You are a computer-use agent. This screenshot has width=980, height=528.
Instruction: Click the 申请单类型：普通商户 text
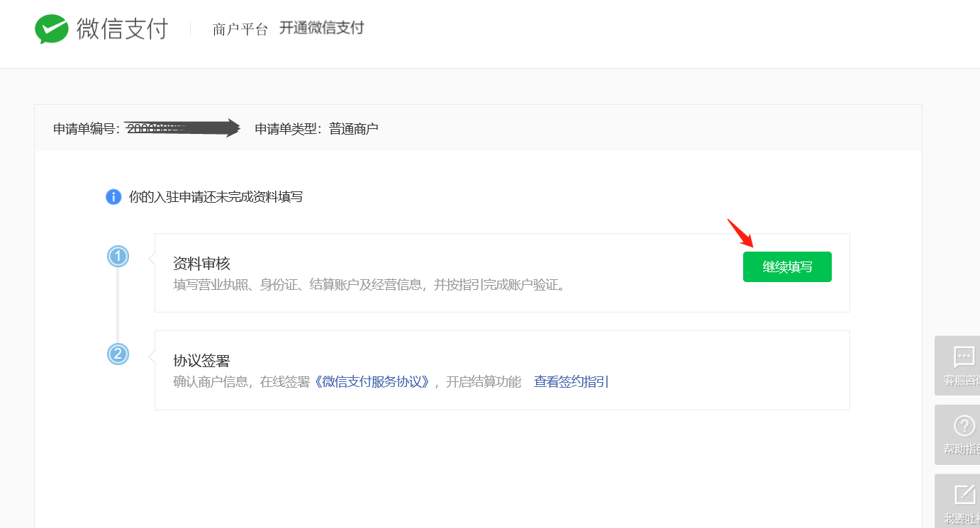point(317,129)
